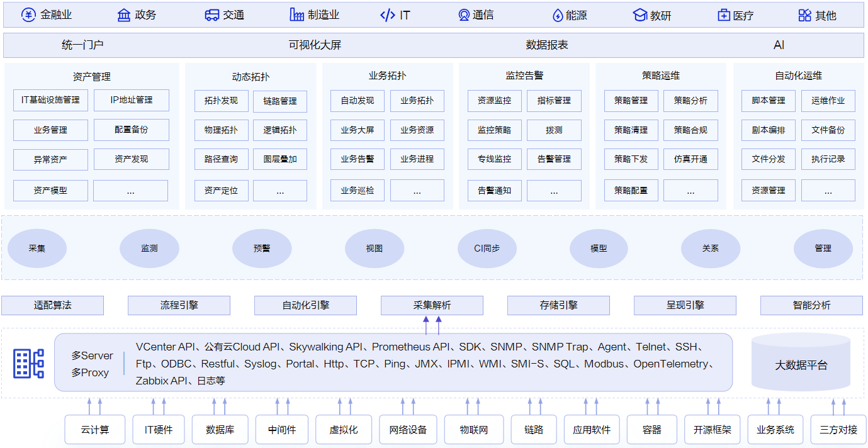Click the 采集解析 box
868x448 pixels.
[432, 305]
